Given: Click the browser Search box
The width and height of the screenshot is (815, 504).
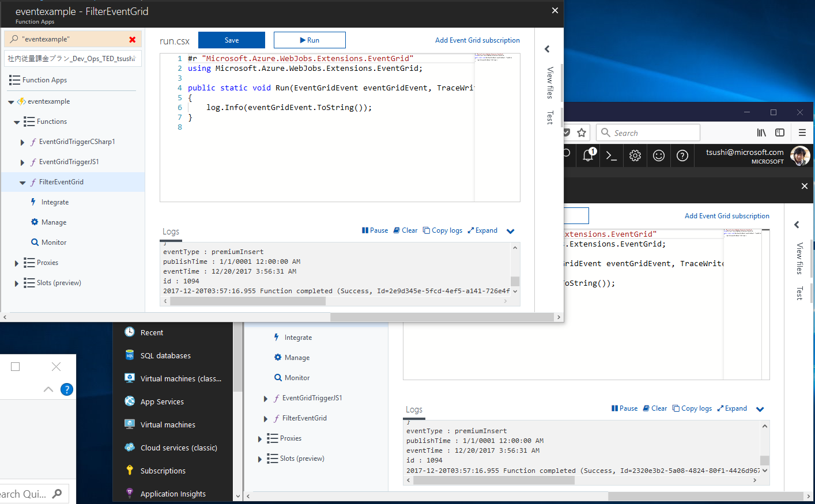Looking at the screenshot, I should [648, 132].
